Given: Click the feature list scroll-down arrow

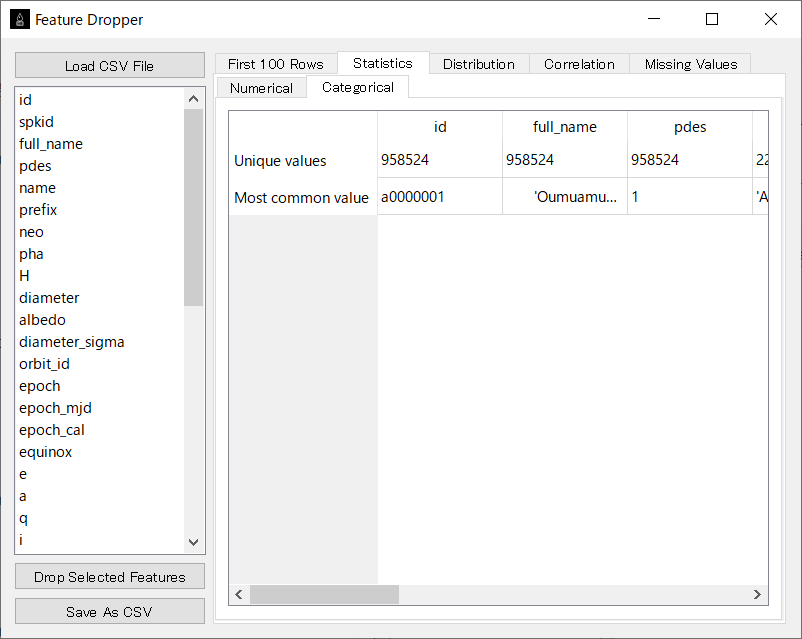Looking at the screenshot, I should (193, 542).
